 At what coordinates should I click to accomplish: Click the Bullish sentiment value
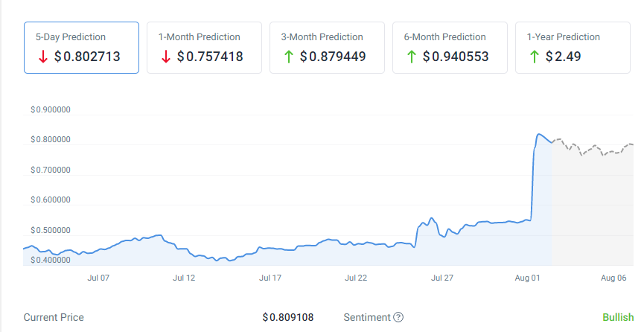coord(618,317)
